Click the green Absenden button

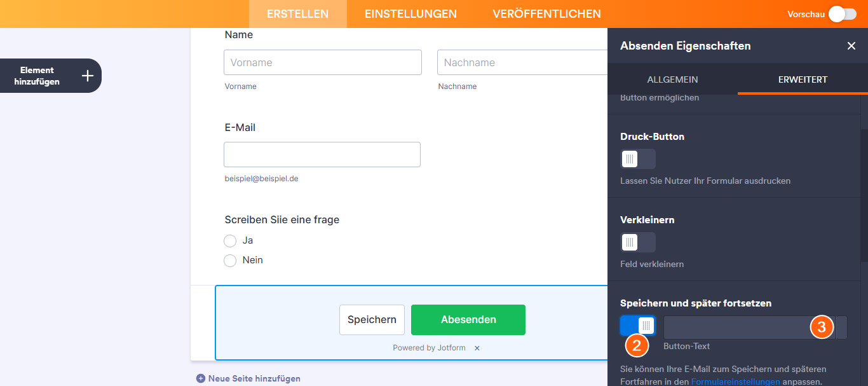tap(468, 320)
